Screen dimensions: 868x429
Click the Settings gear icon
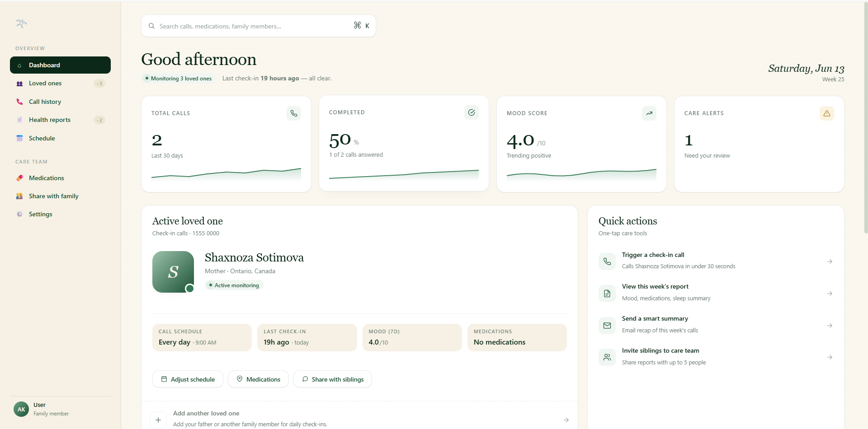(19, 214)
